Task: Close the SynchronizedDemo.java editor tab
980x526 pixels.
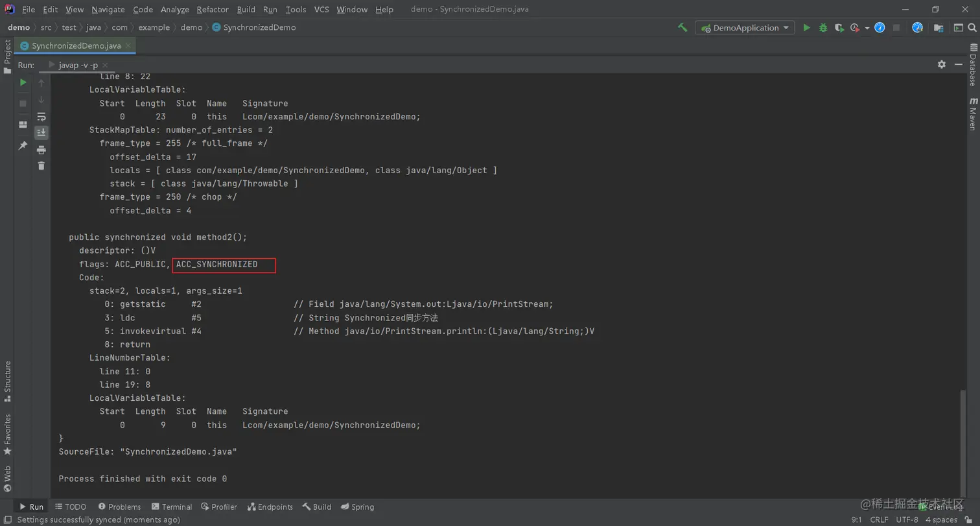Action: [x=128, y=45]
